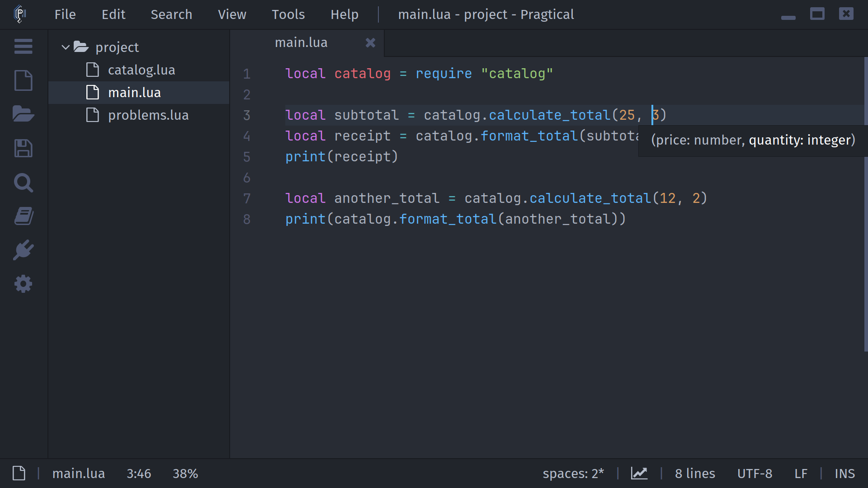Click the graph icon in status bar
The width and height of the screenshot is (868, 488).
tap(639, 473)
